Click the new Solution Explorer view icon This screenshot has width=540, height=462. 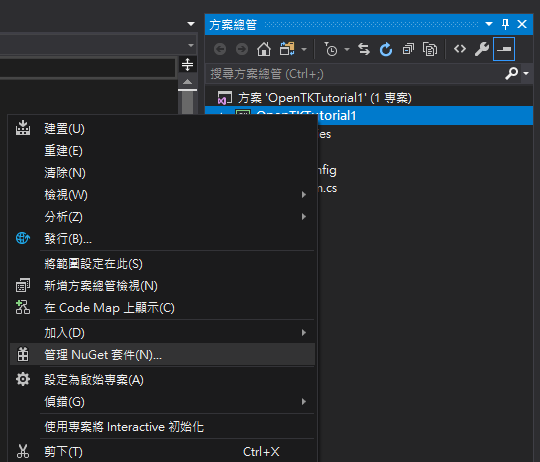(23, 285)
